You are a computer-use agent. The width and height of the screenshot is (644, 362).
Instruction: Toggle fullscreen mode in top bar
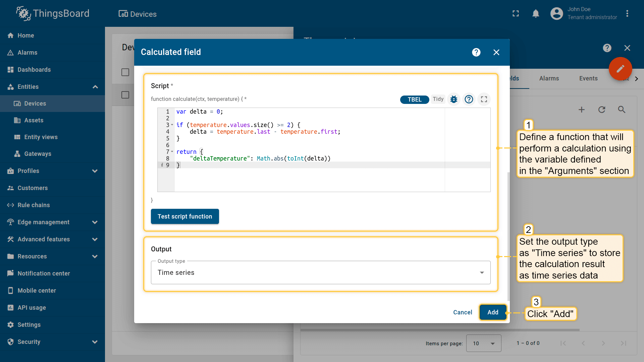tap(516, 13)
